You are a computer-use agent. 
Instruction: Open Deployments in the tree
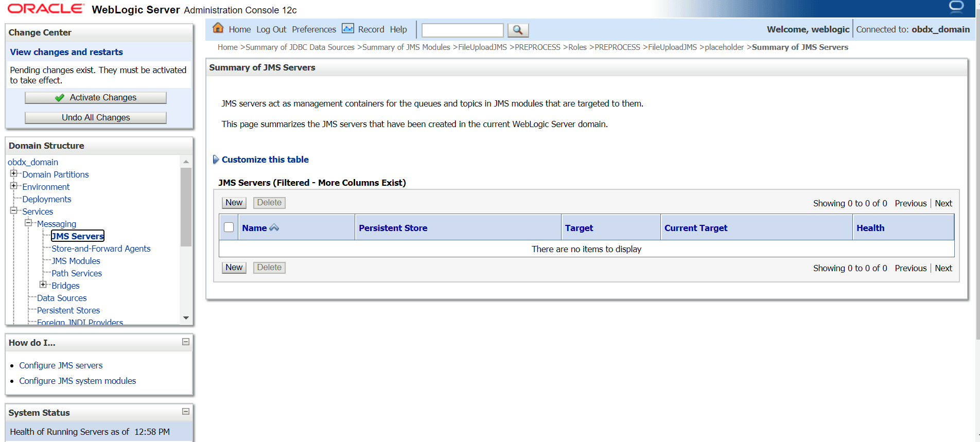[47, 199]
